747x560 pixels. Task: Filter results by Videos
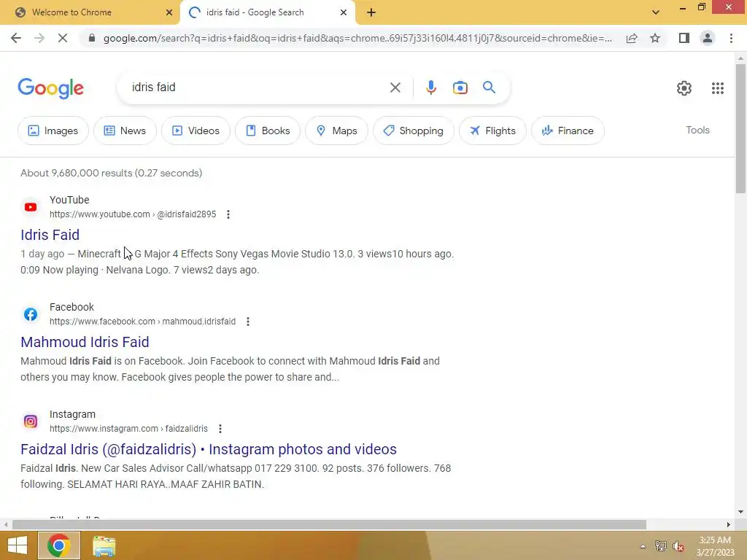196,131
